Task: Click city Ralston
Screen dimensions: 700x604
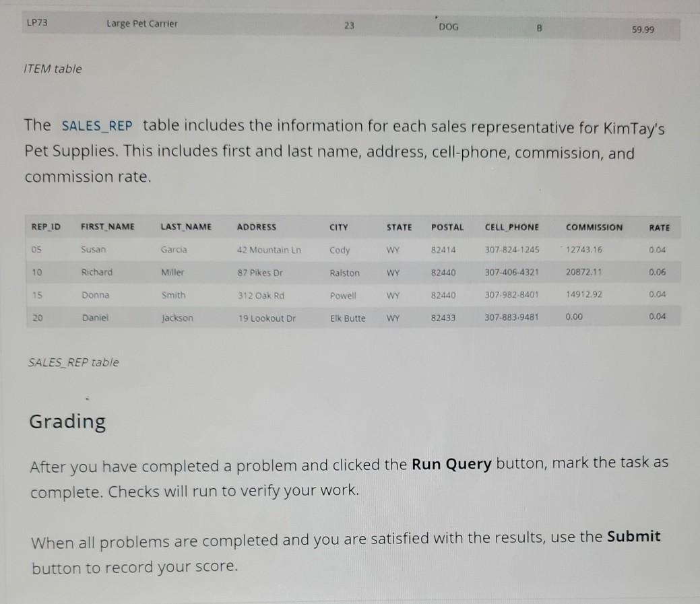Action: (x=345, y=273)
